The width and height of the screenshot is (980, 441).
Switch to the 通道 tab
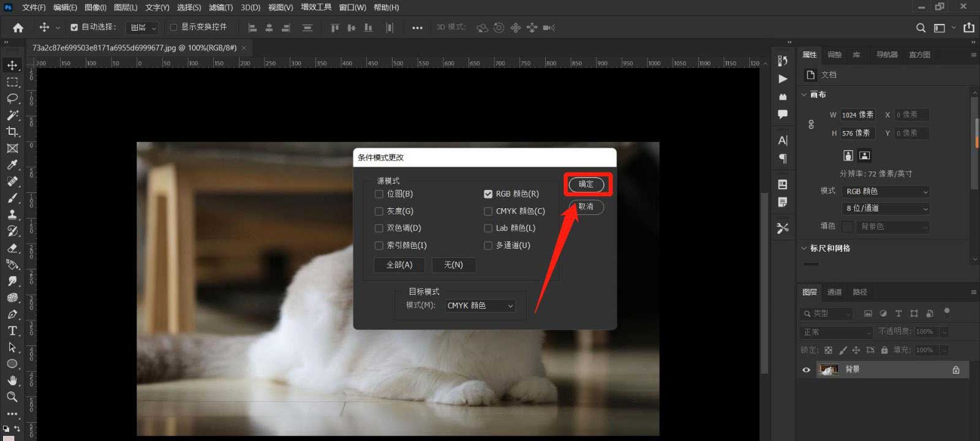[x=834, y=292]
